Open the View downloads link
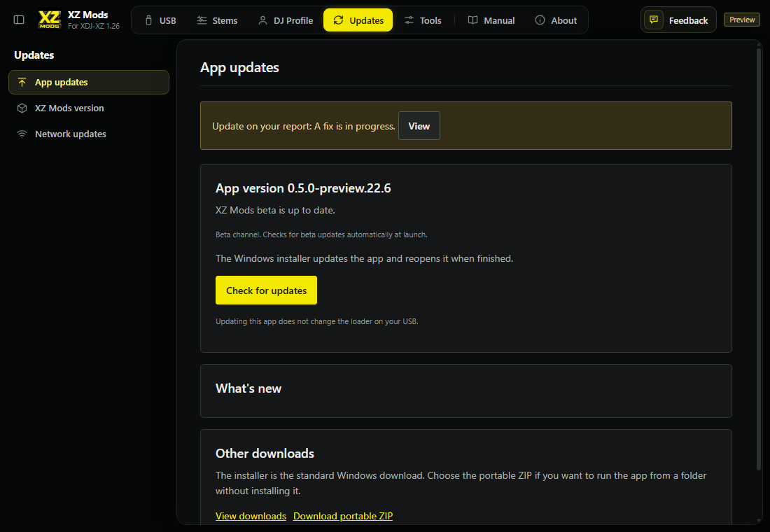 [251, 516]
